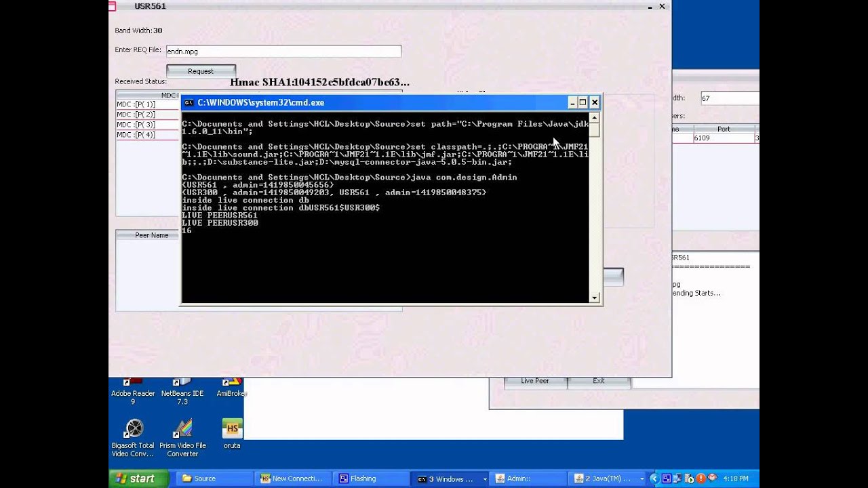Open Adobe Reader 9 desktop icon
This screenshot has height=488, width=868.
[x=133, y=390]
